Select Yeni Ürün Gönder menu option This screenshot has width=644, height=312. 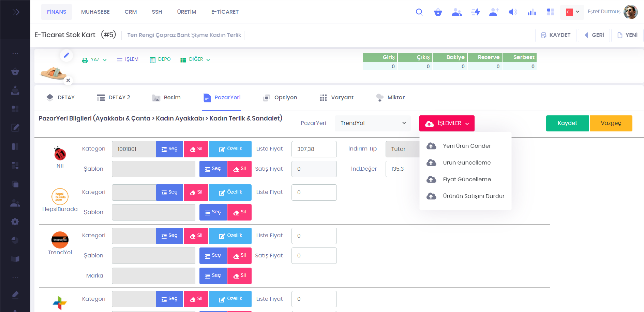point(467,146)
